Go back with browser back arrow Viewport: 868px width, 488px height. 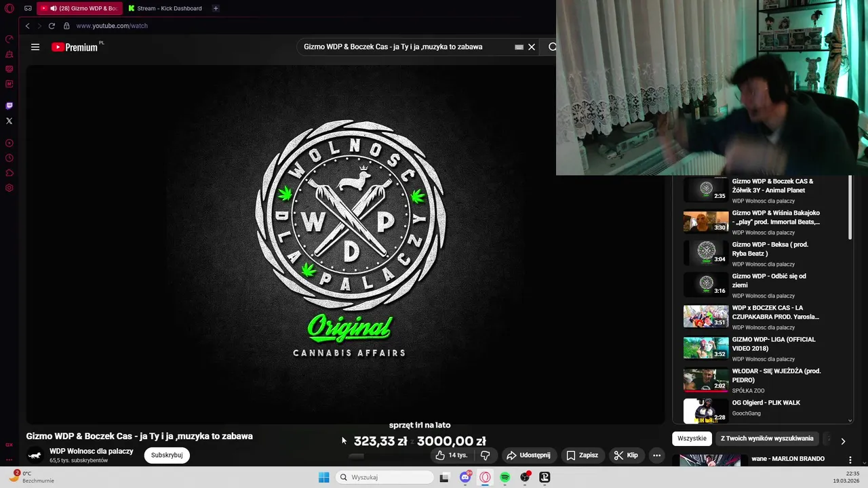click(x=27, y=26)
